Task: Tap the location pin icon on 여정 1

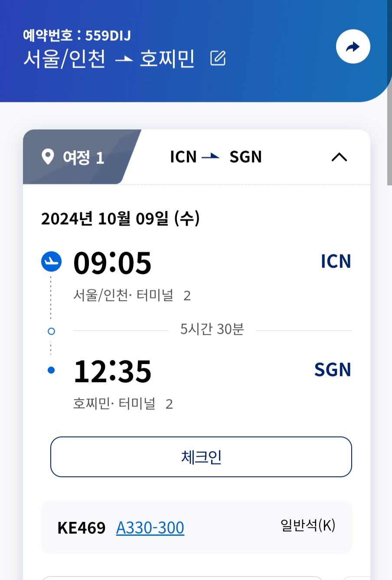Action: (x=48, y=157)
